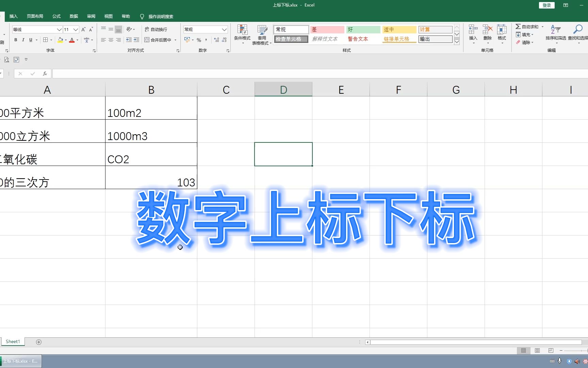
Task: Open the 审阅 tab
Action: pos(91,16)
